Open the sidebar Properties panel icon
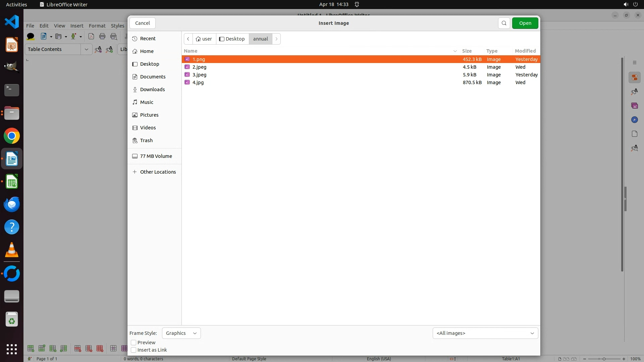This screenshot has width=644, height=362. point(634,78)
